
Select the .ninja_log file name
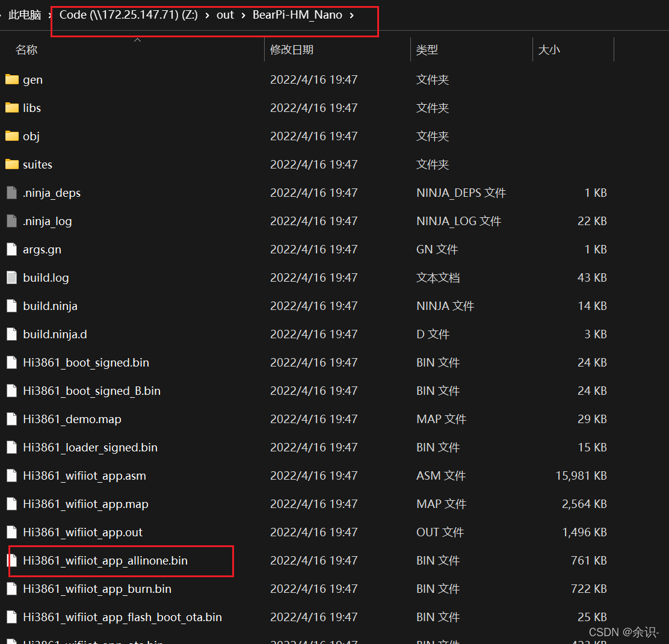point(48,221)
